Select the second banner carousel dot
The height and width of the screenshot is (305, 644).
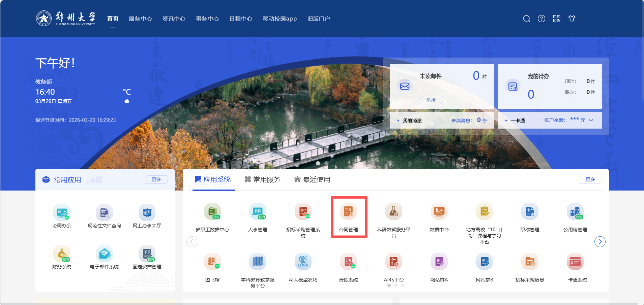(326, 163)
